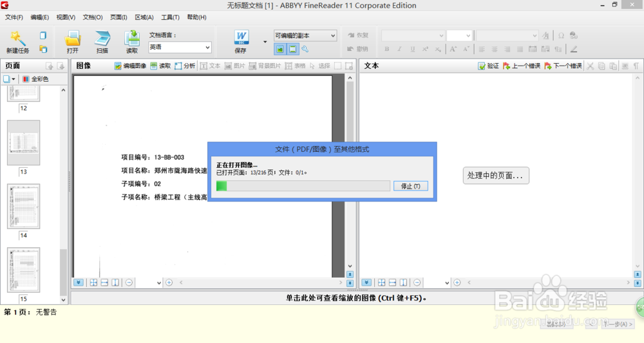Image resolution: width=644 pixels, height=343 pixels.
Task: Select the Table area (表格) tool
Action: click(x=296, y=66)
